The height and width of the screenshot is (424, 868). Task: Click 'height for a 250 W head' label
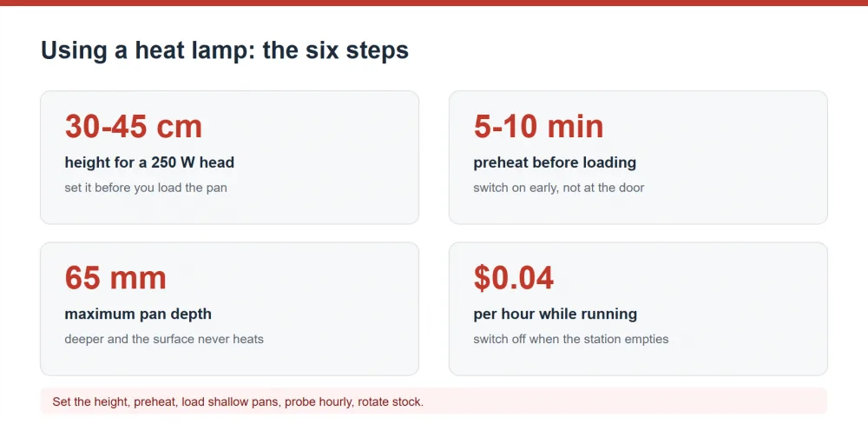(149, 162)
